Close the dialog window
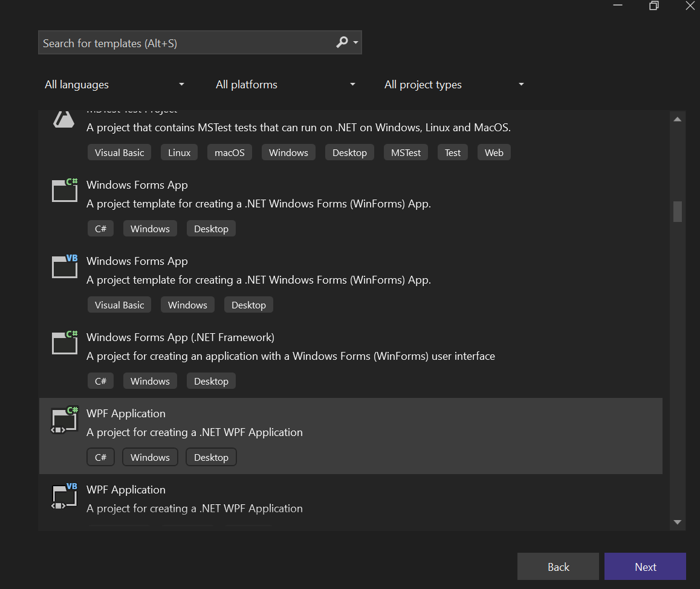The height and width of the screenshot is (589, 700). tap(690, 5)
